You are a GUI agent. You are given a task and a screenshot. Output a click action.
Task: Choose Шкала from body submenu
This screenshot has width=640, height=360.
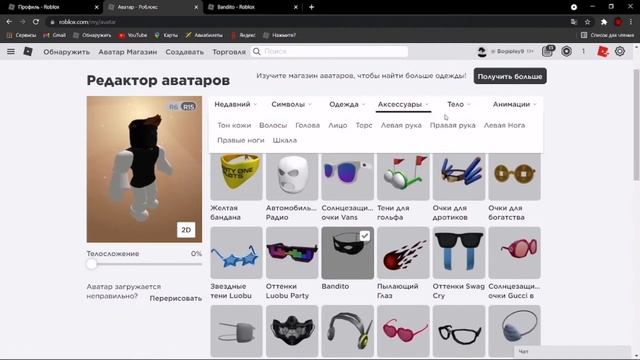284,140
